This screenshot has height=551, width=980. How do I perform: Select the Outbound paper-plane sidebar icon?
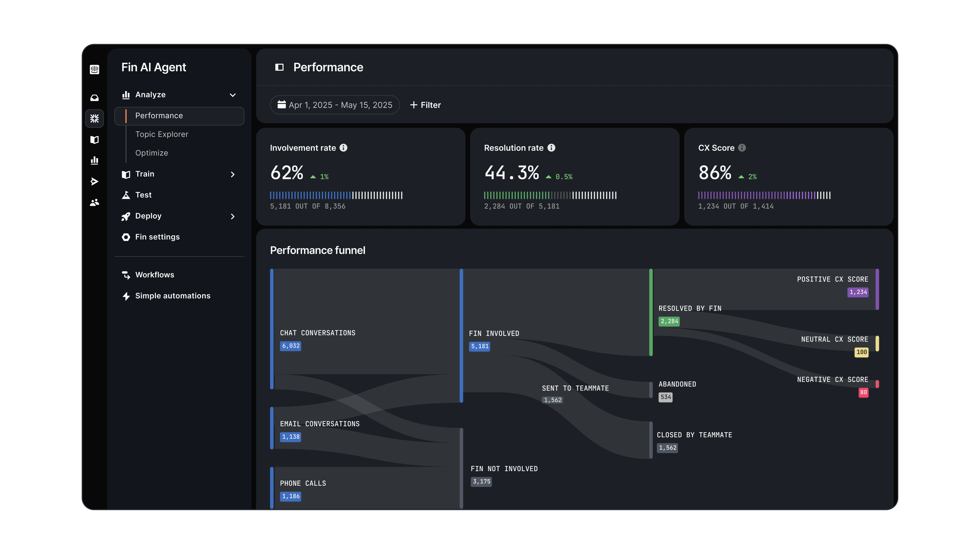point(94,181)
